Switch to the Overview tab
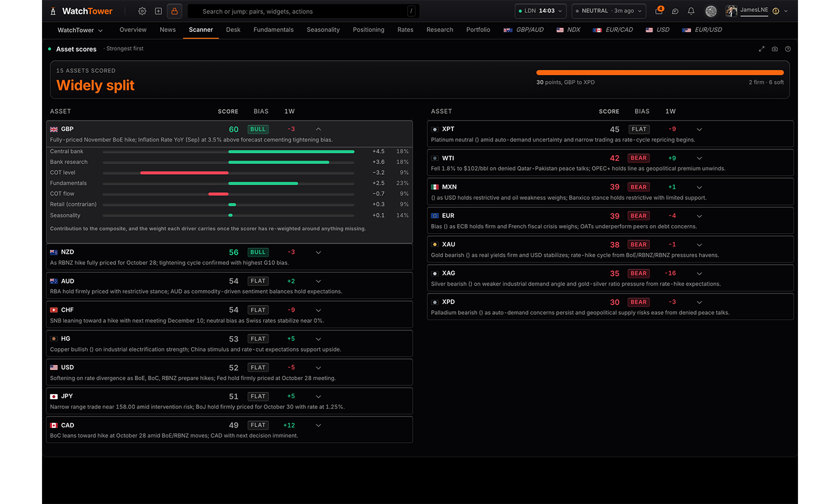 pos(133,30)
